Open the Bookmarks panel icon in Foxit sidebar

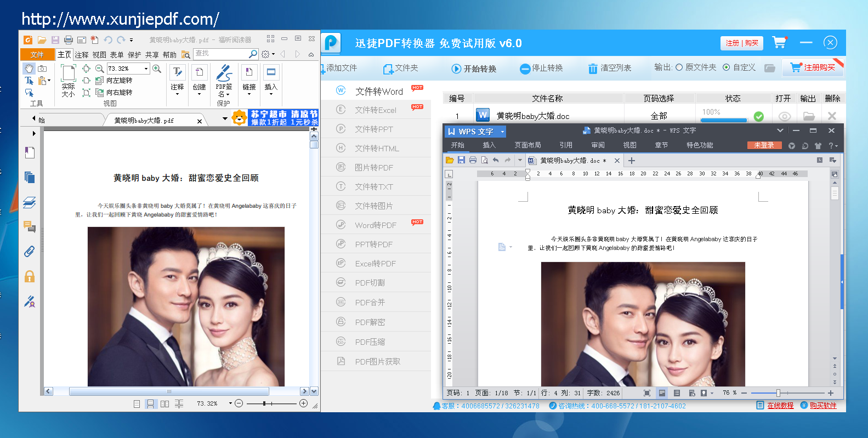30,153
